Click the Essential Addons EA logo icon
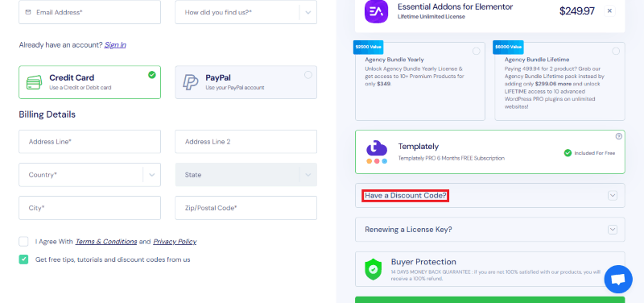This screenshot has height=303, width=644. 376,11
